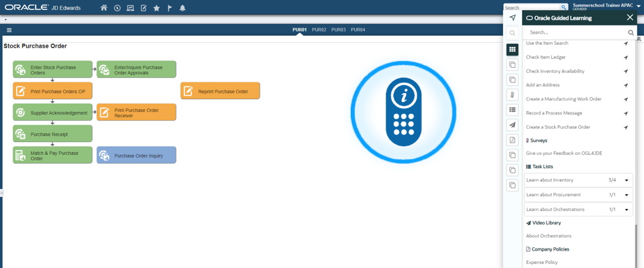Open the monitor chart icon in header

coord(130,8)
